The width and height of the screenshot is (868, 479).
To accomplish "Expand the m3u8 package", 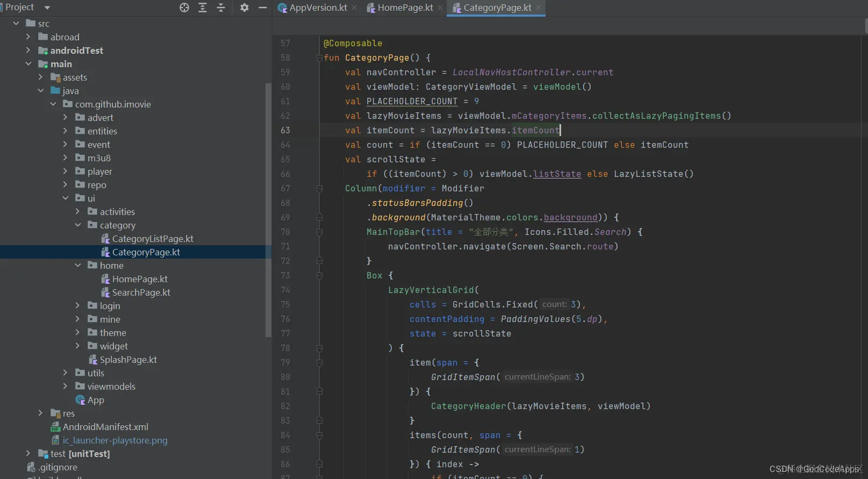I will [66, 158].
